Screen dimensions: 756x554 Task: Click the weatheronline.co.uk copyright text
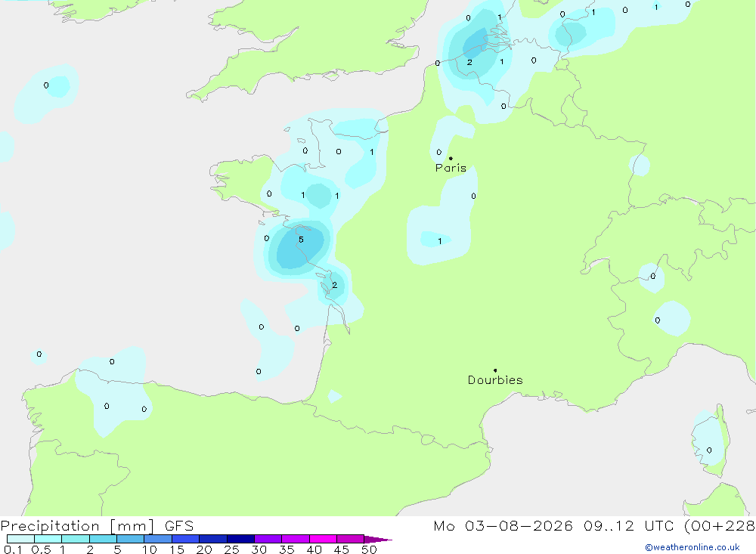click(x=692, y=547)
